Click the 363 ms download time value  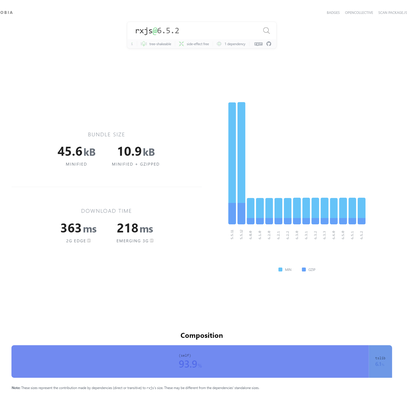coord(78,228)
